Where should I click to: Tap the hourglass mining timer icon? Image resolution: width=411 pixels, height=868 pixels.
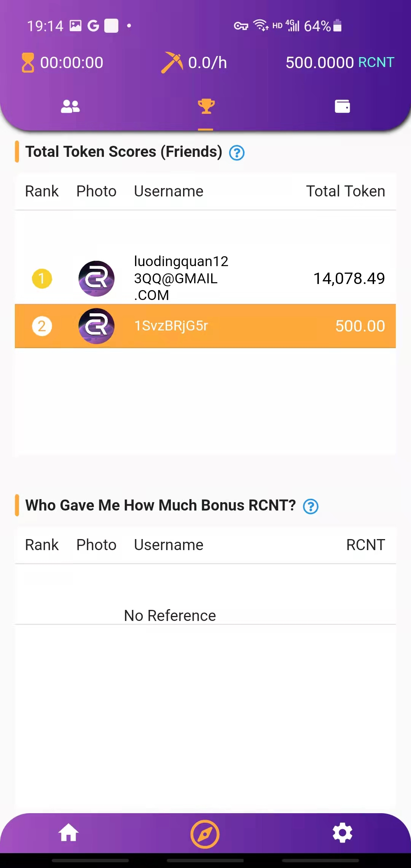[28, 63]
